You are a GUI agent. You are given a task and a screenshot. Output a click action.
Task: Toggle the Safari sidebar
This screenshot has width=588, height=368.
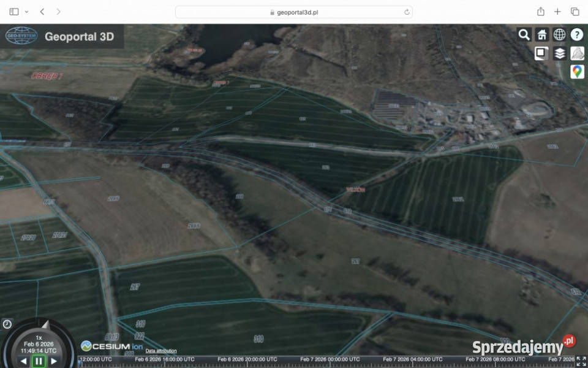click(x=14, y=12)
